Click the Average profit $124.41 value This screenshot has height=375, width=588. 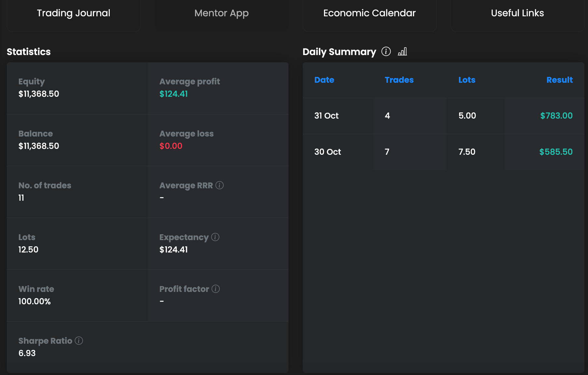point(174,94)
